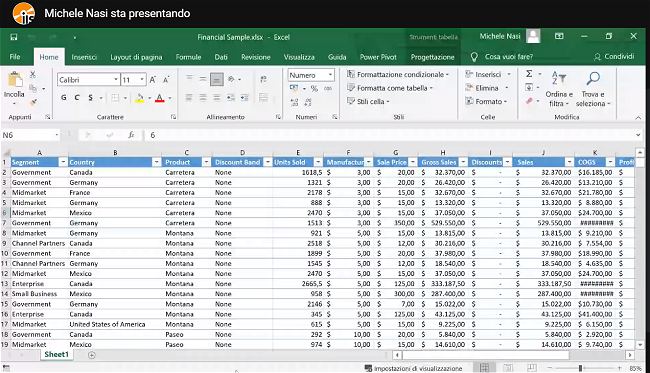Click the Formato cells button
This screenshot has height=373, width=650.
[x=486, y=101]
